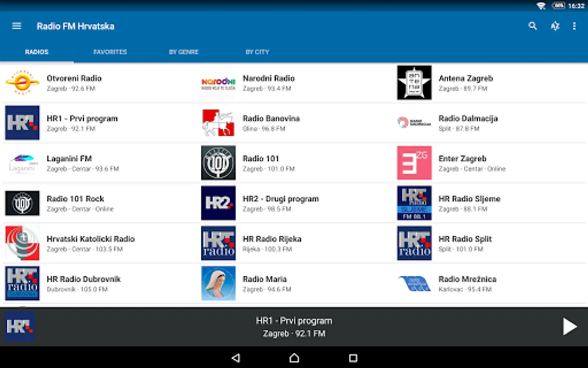Choose the HR Radio Split name
This screenshot has width=588, height=368.
[465, 239]
